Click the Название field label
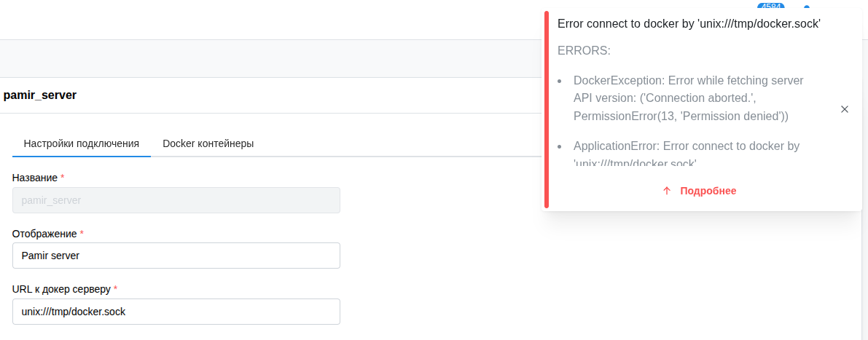Viewport: 868px width, 340px height. click(35, 178)
